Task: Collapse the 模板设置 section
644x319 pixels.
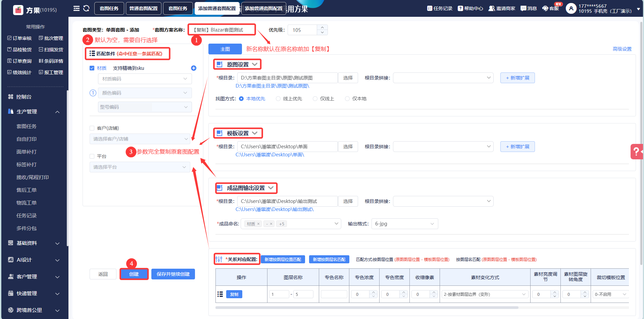Action: point(255,133)
